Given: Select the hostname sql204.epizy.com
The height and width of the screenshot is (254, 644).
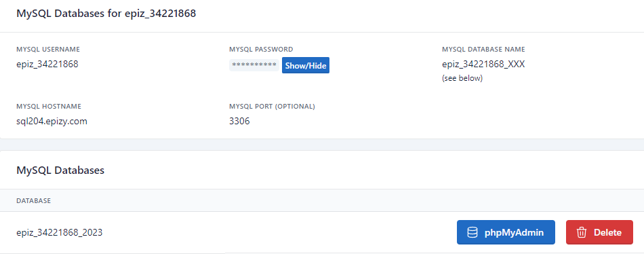Looking at the screenshot, I should click(x=52, y=122).
